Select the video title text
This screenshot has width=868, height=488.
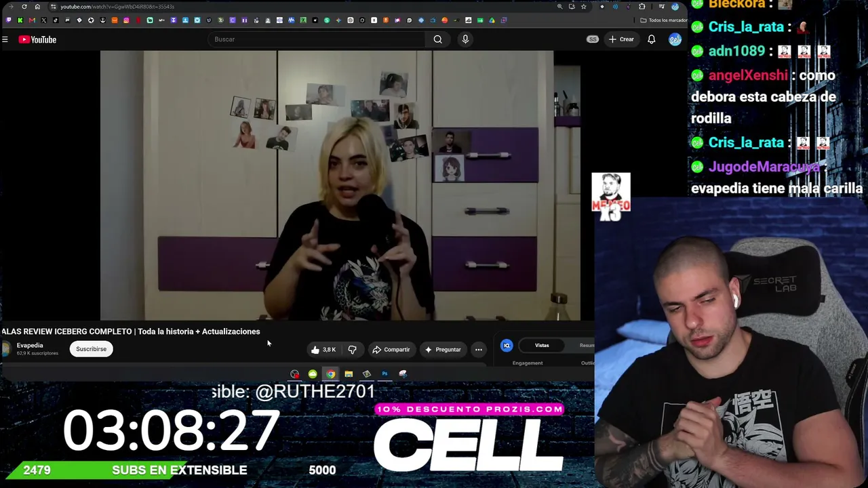(131, 331)
